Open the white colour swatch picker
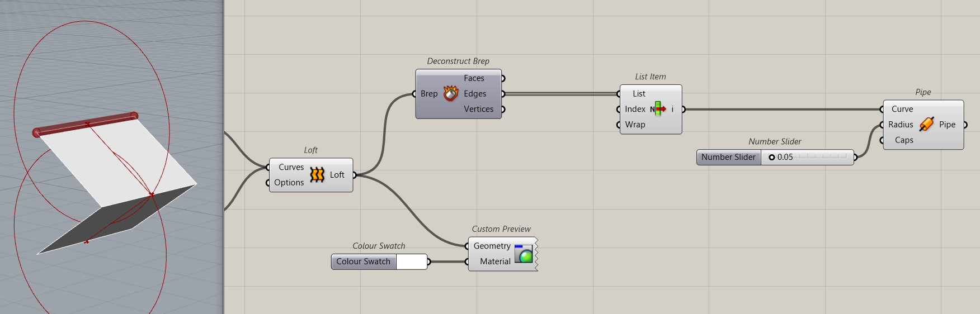Viewport: 980px width, 314px height. [x=411, y=261]
